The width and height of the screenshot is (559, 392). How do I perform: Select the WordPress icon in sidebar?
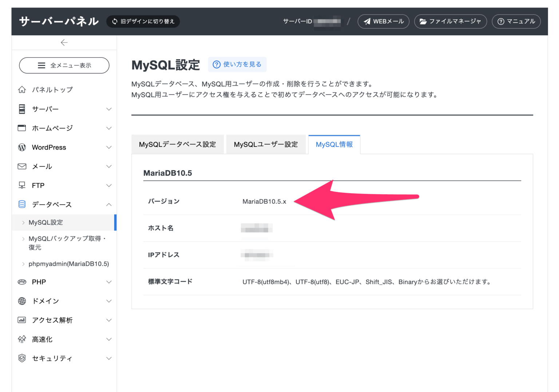click(22, 147)
